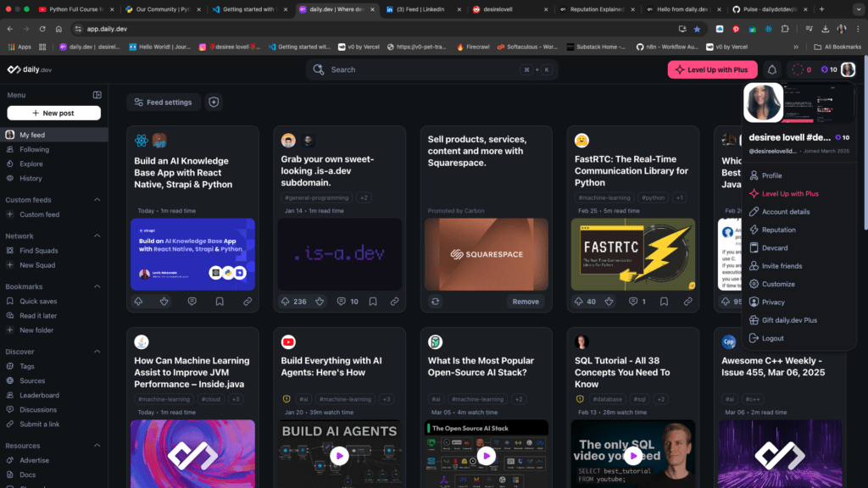The height and width of the screenshot is (488, 868).
Task: Collapse the Network section
Action: pos(97,236)
